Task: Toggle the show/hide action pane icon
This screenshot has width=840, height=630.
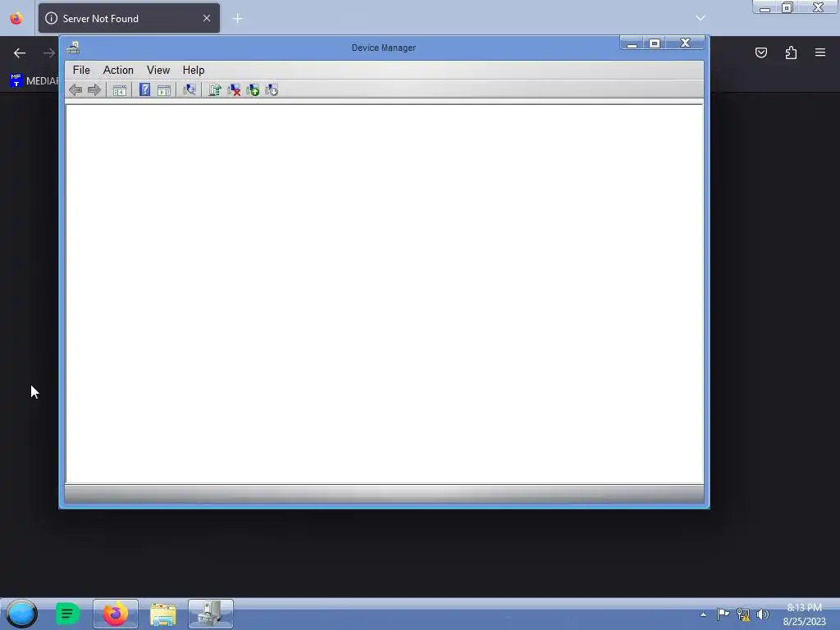Action: click(x=164, y=90)
